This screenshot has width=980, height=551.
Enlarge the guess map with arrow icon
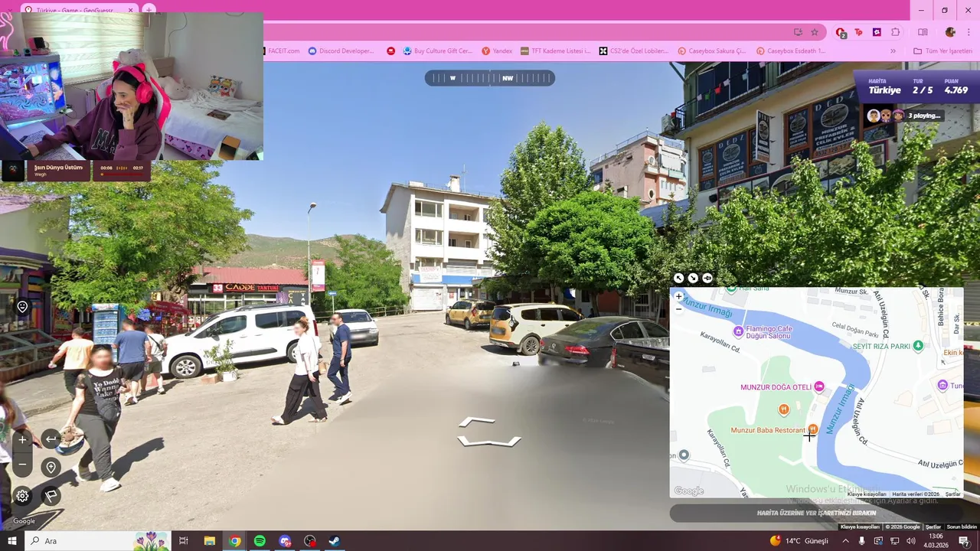pyautogui.click(x=678, y=279)
